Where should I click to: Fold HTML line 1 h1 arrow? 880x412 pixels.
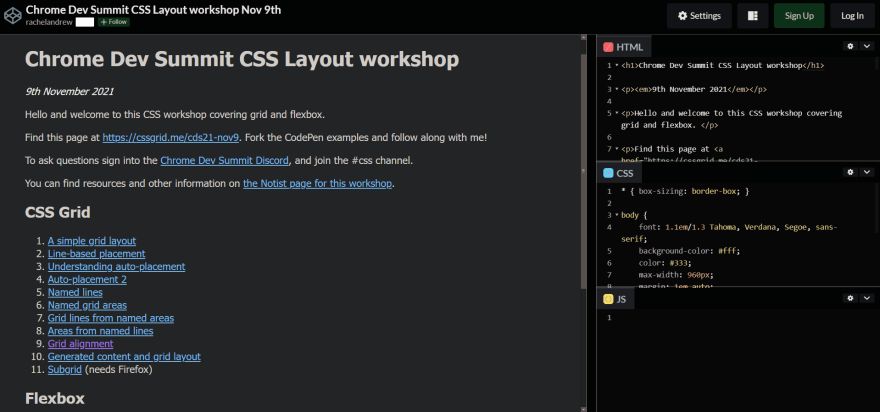[617, 66]
